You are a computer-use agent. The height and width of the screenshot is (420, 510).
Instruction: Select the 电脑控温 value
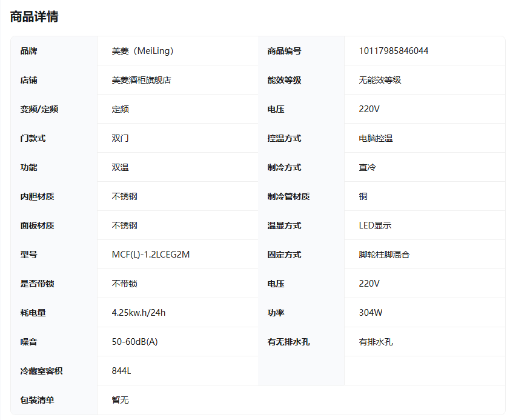[376, 138]
